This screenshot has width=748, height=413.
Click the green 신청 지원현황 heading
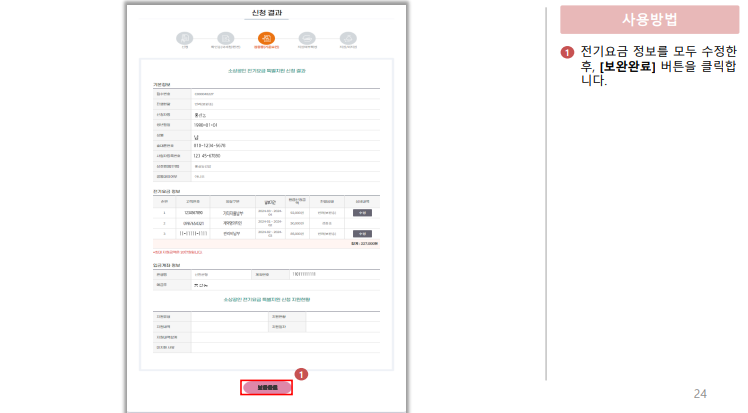point(267,300)
